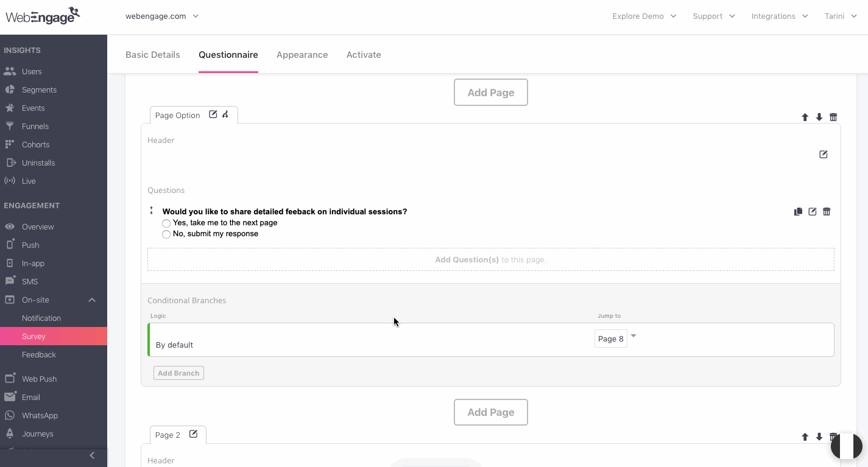Open Cohorts grid icon in sidebar
The height and width of the screenshot is (467, 868).
point(9,144)
